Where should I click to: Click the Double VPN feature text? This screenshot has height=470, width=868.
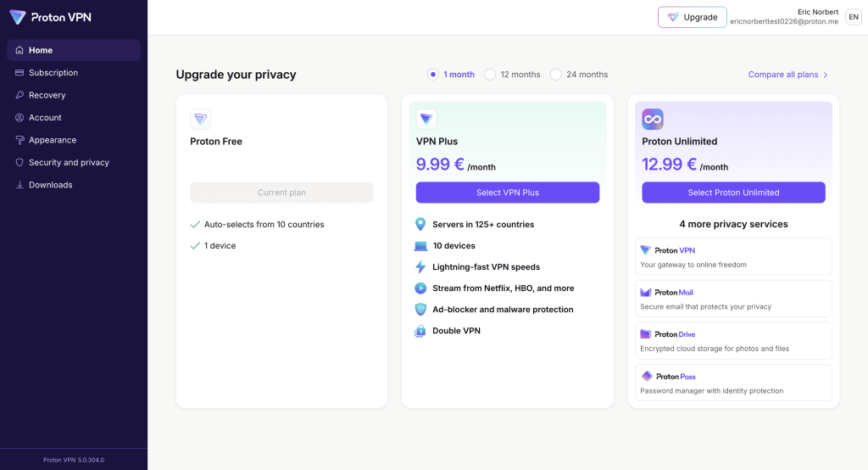click(x=456, y=331)
